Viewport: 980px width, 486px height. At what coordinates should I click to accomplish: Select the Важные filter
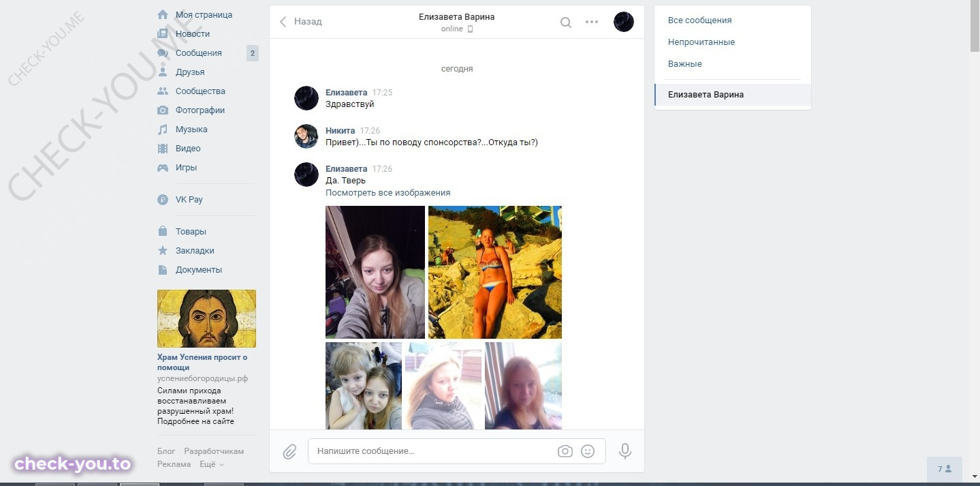click(685, 64)
